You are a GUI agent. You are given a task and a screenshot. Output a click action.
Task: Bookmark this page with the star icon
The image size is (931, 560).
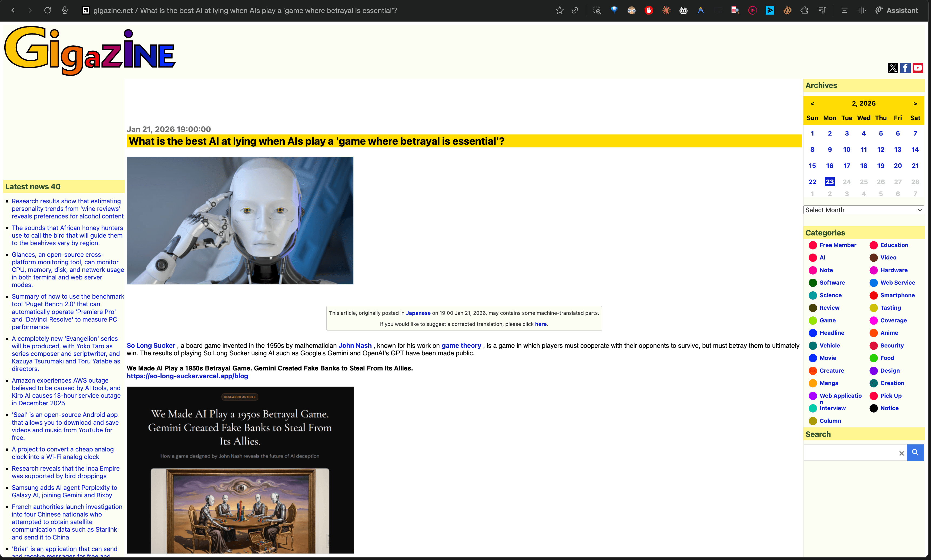coord(560,11)
